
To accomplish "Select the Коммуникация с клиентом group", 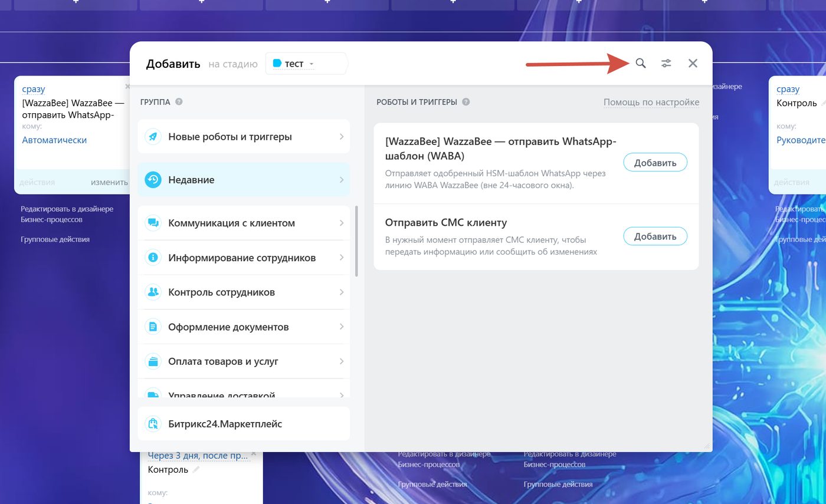I will [x=244, y=223].
